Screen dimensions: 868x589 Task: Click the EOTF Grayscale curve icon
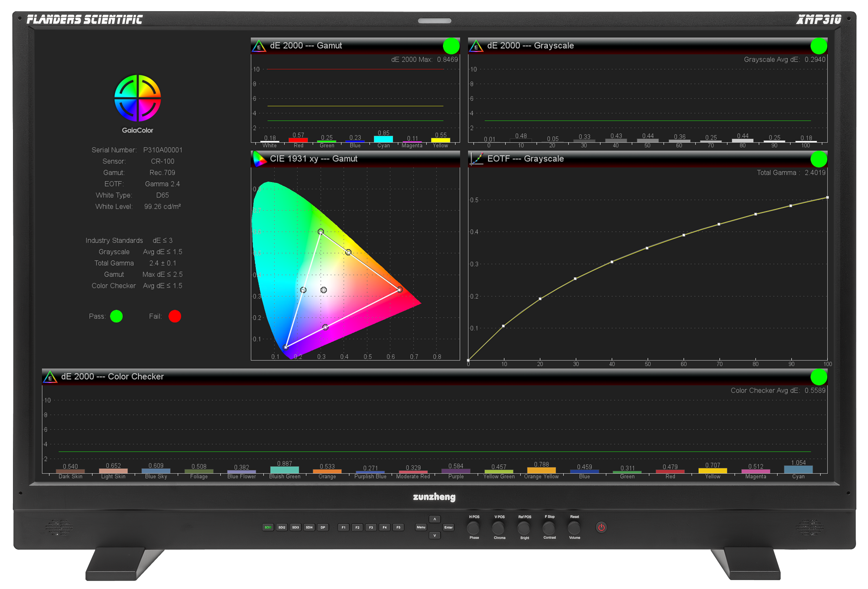coord(476,159)
